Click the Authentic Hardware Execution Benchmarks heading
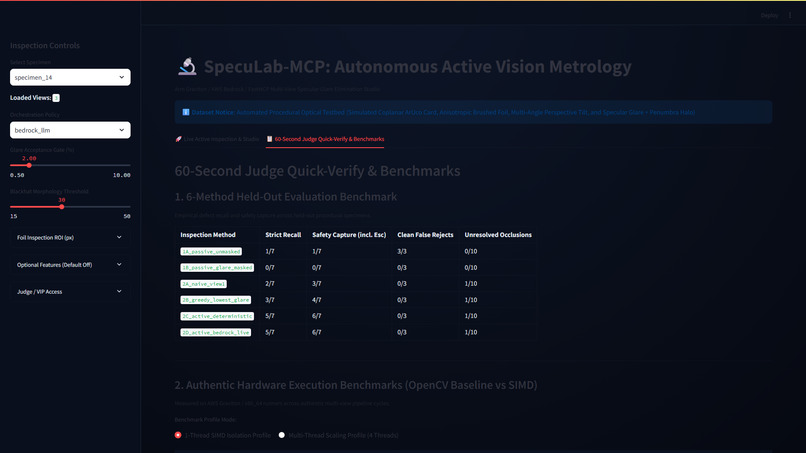This screenshot has height=453, width=806. pos(356,385)
